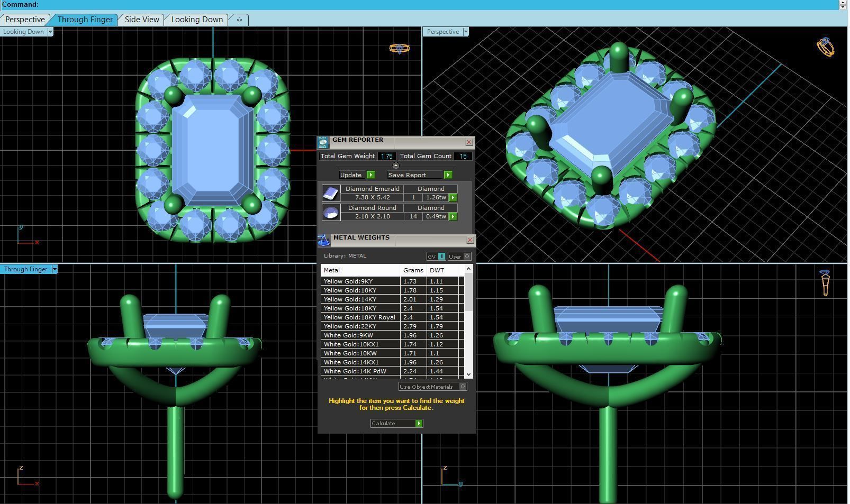Screen dimensions: 850x504
Task: Open the Perspective viewport dropdown
Action: [x=466, y=32]
